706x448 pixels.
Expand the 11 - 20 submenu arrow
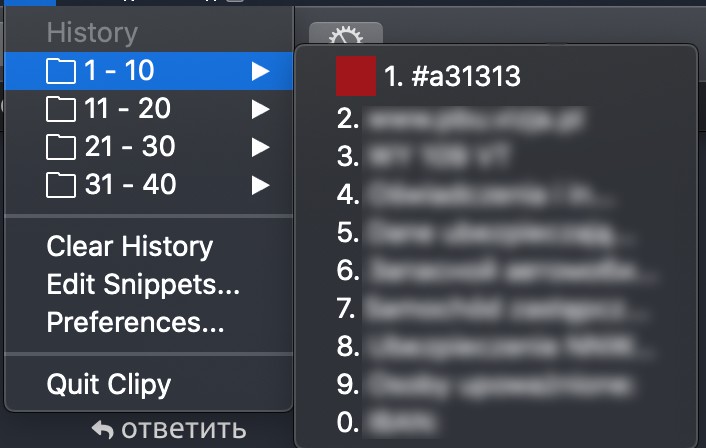tap(260, 109)
